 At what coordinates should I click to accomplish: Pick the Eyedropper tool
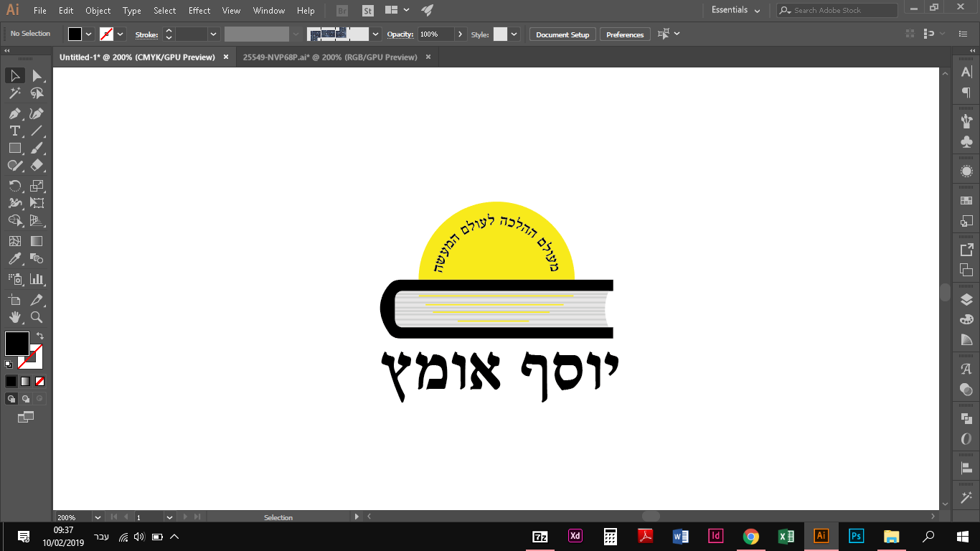(14, 258)
